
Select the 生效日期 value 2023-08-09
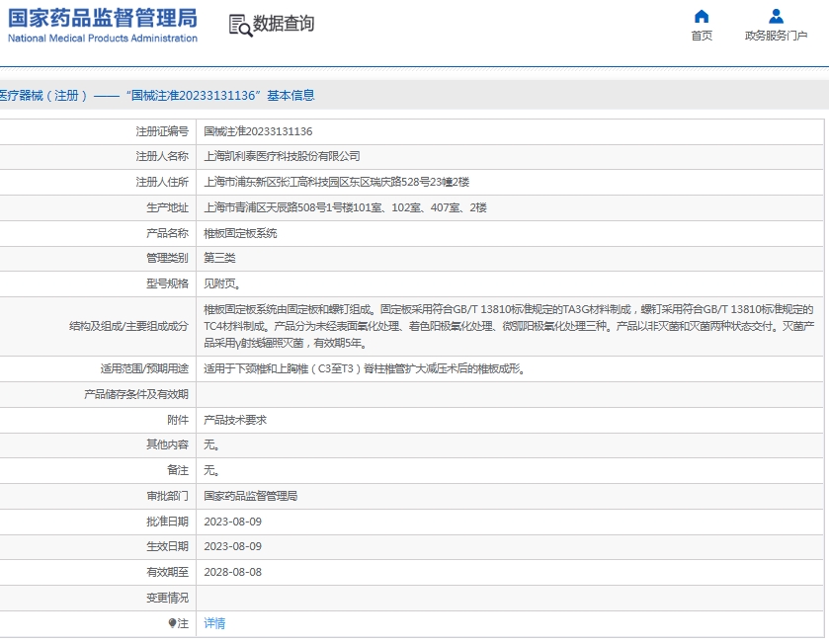click(232, 547)
